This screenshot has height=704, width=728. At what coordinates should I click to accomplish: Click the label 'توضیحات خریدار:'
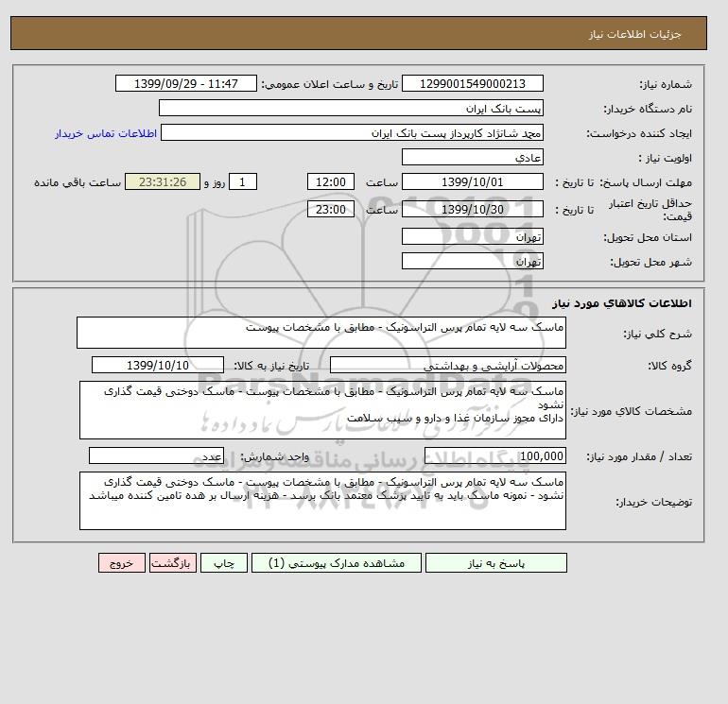653,501
